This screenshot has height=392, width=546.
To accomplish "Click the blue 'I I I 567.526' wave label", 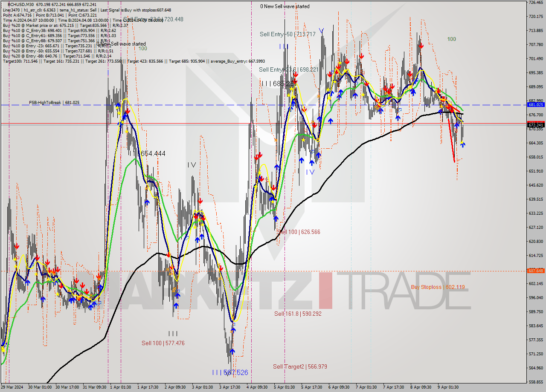I will [230, 372].
